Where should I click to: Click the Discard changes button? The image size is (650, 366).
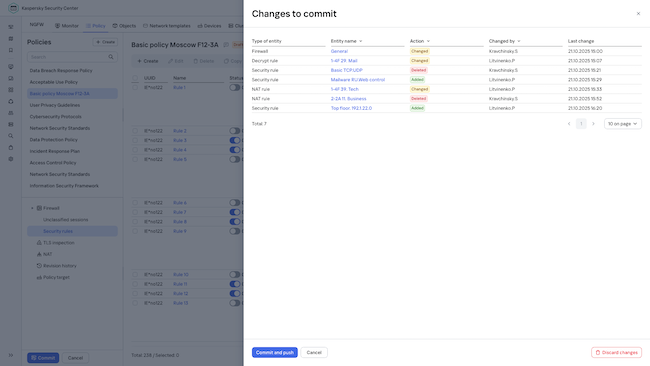(x=616, y=352)
